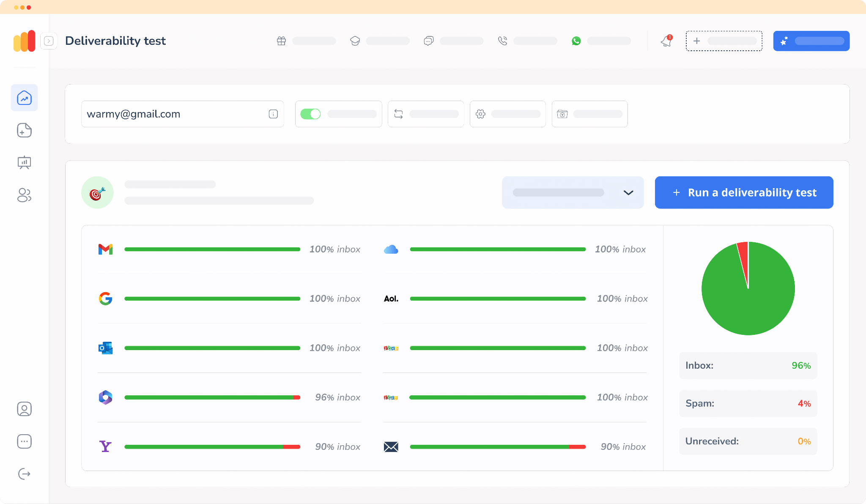Image resolution: width=866 pixels, height=504 pixels.
Task: Open the profile account sidebar icon
Action: pyautogui.click(x=24, y=409)
